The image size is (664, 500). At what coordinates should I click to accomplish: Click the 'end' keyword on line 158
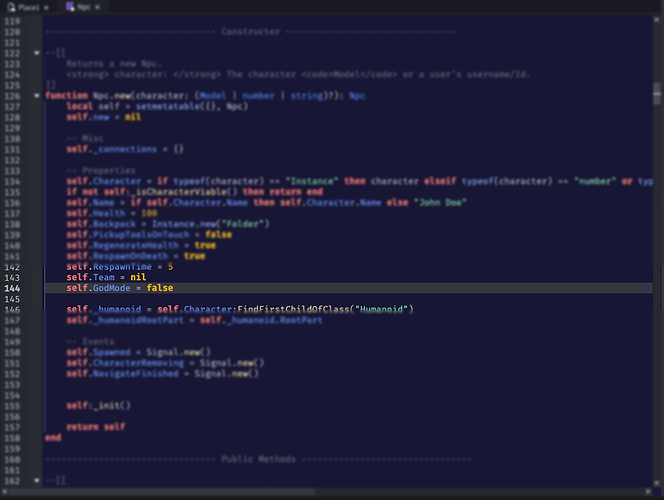pyautogui.click(x=53, y=437)
